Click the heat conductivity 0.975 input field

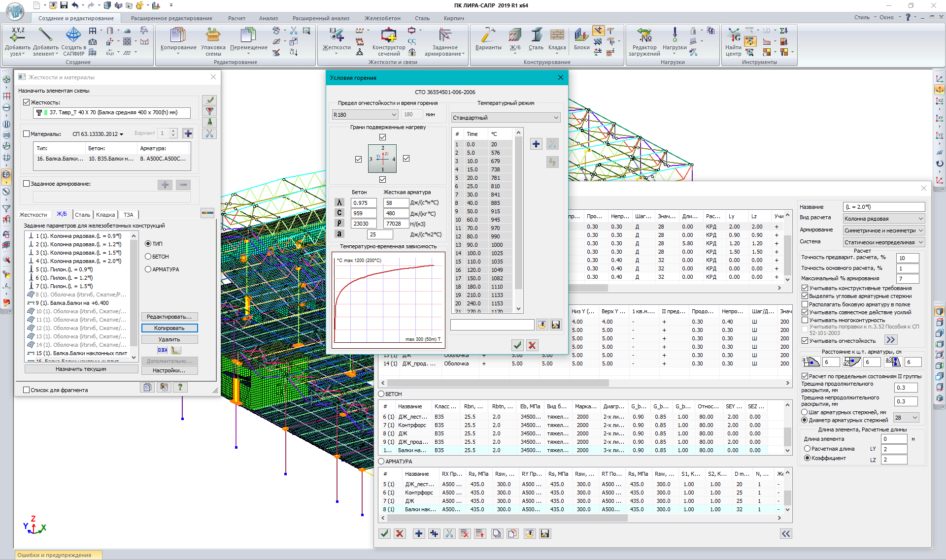click(x=363, y=203)
